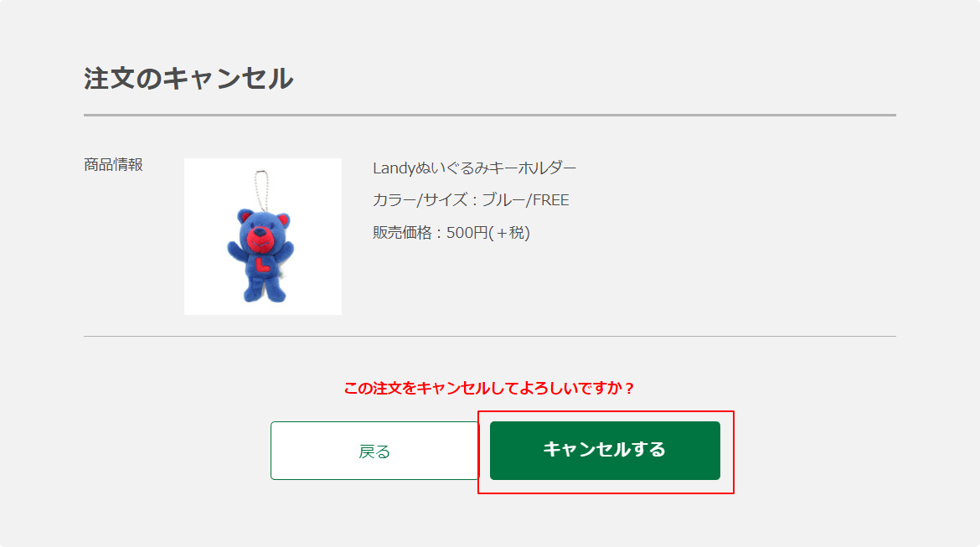Click the thick divider under the heading

490,115
